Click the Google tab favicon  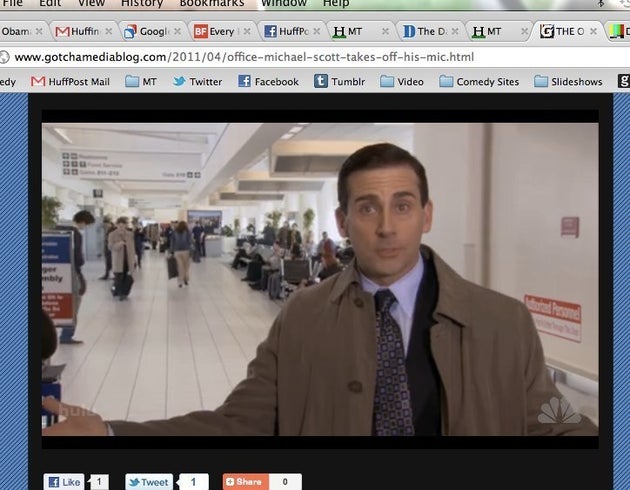[x=130, y=31]
